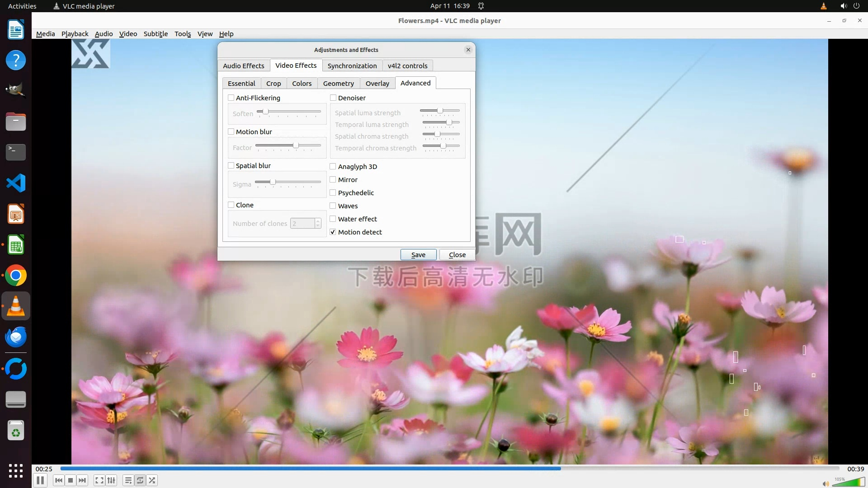Viewport: 868px width, 488px height.
Task: Uncheck the Motion detect checkbox
Action: [x=333, y=232]
